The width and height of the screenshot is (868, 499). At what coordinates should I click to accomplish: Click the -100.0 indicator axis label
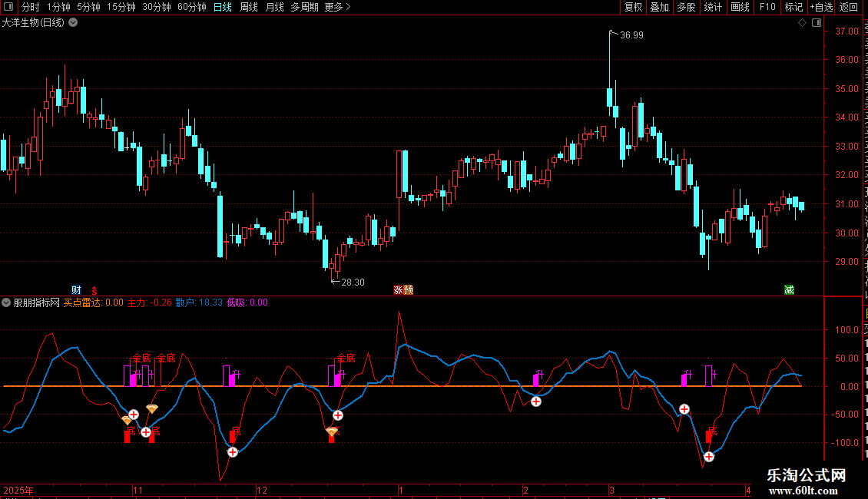tap(845, 442)
